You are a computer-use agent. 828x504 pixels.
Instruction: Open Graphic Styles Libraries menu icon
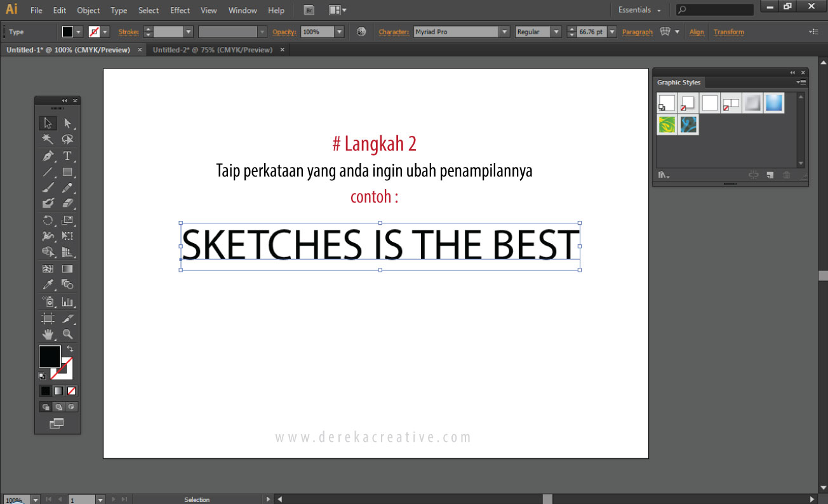pos(664,175)
